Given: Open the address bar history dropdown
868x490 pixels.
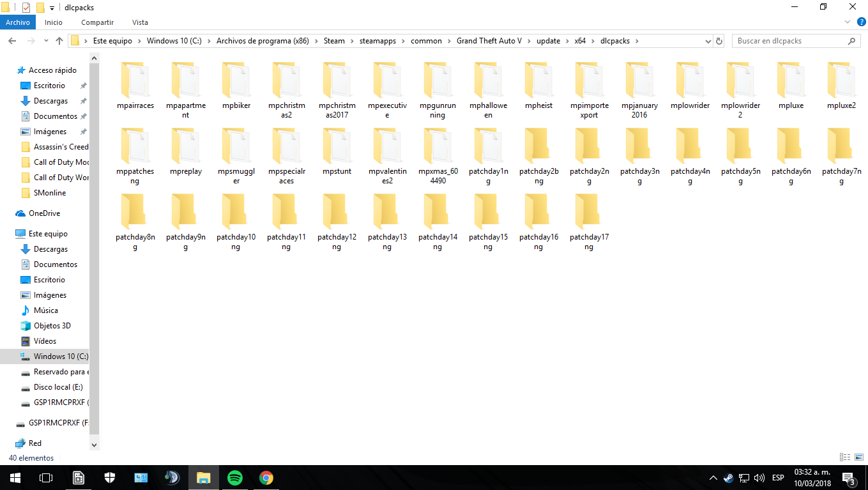Looking at the screenshot, I should [708, 41].
